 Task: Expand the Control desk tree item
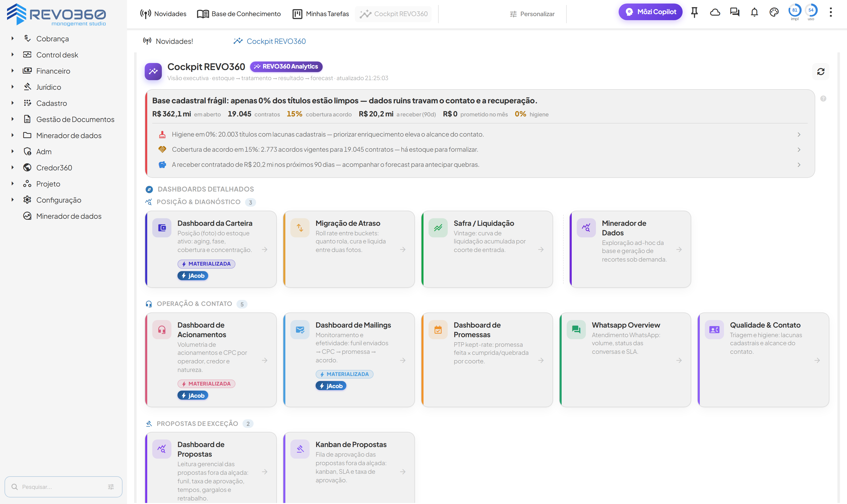click(x=13, y=54)
